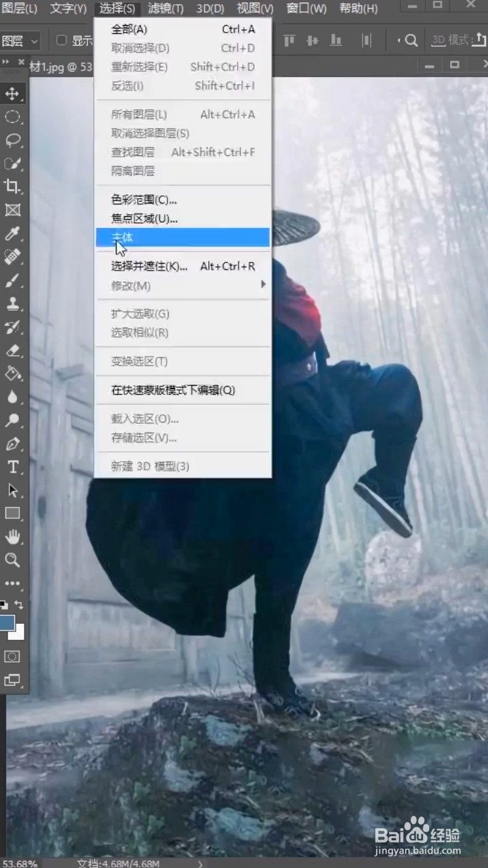Open the 滤镜(T) menu
The image size is (488, 868).
pyautogui.click(x=166, y=9)
